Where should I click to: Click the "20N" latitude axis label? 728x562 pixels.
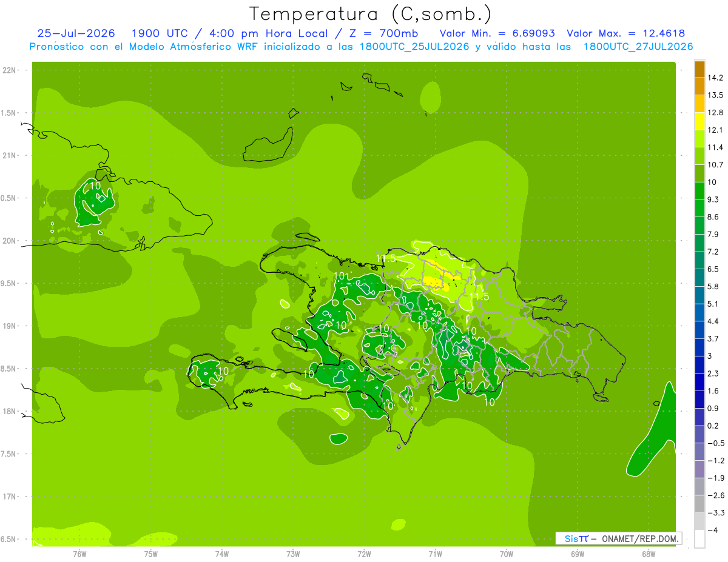coord(10,241)
